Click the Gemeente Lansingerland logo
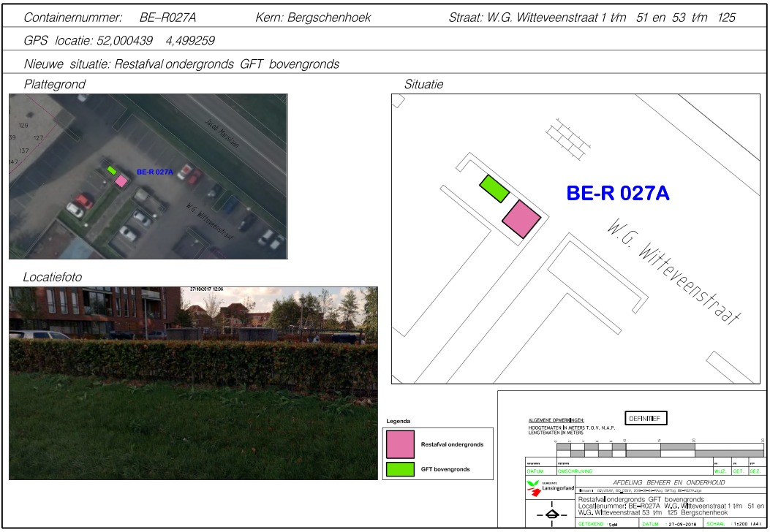Viewport: 770px width, 532px height. [543, 488]
